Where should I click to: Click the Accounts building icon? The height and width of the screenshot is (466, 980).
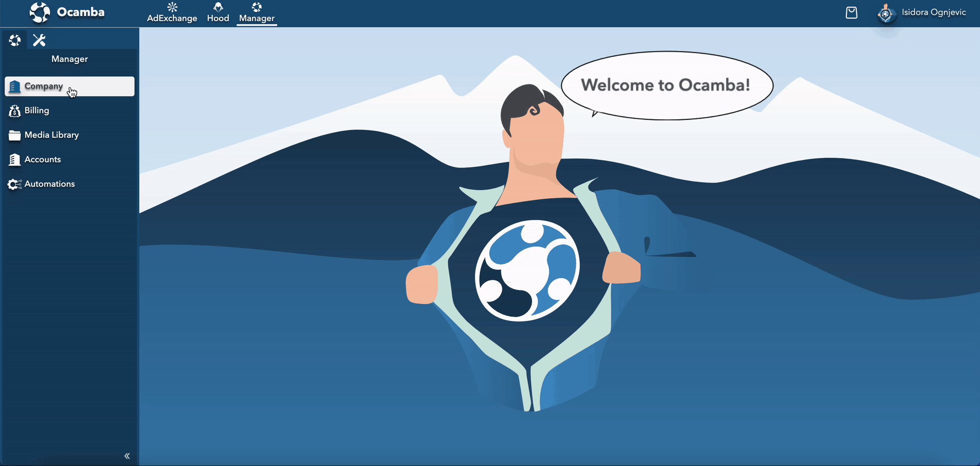(14, 160)
